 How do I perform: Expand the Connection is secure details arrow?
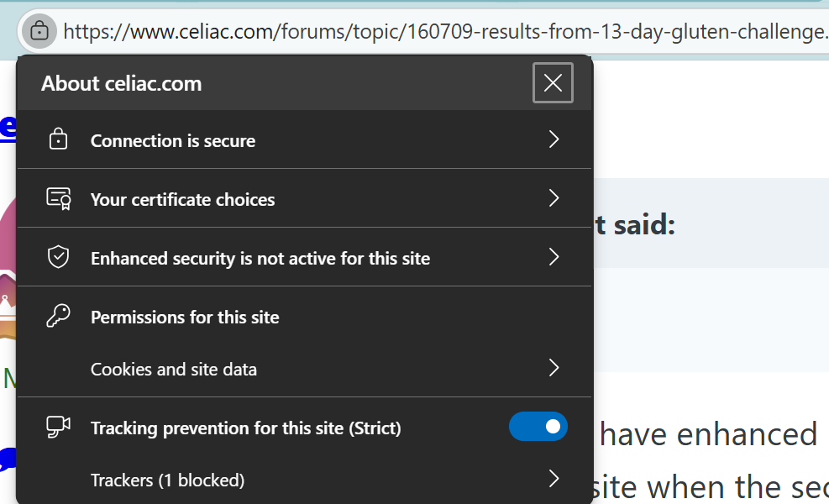click(x=554, y=139)
